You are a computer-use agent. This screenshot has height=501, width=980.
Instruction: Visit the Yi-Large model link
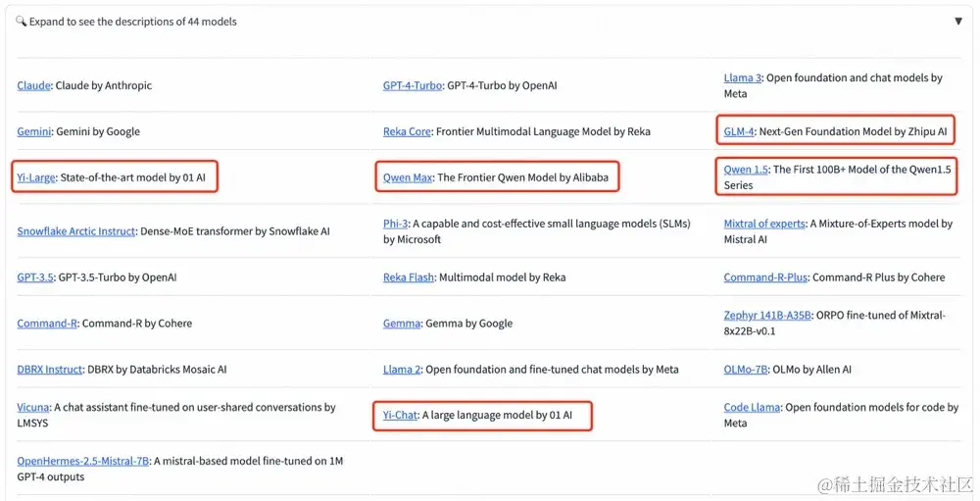[35, 177]
